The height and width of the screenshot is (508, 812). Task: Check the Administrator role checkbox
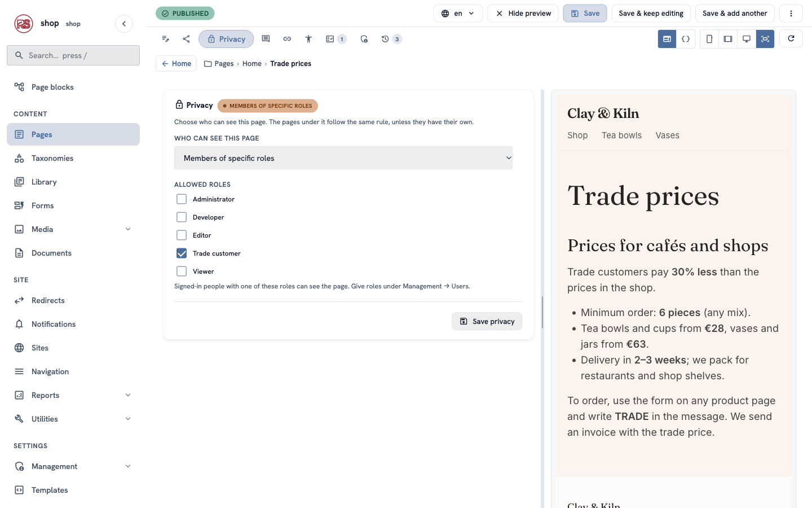point(182,199)
